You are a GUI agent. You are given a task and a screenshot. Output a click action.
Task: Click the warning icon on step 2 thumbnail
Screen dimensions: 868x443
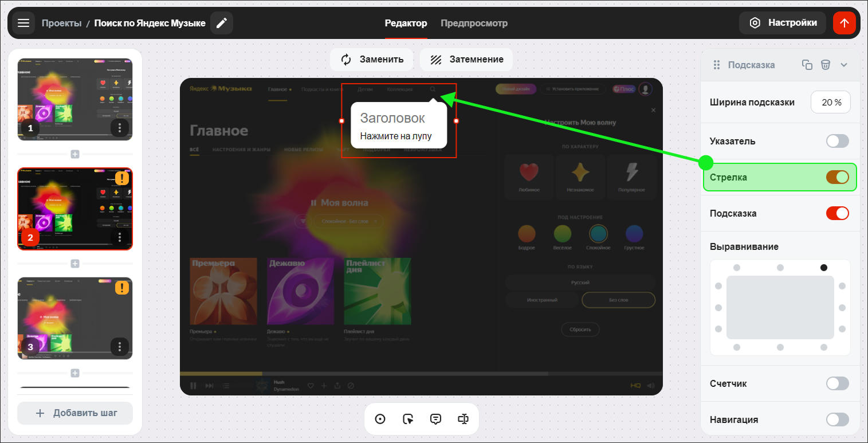point(122,178)
